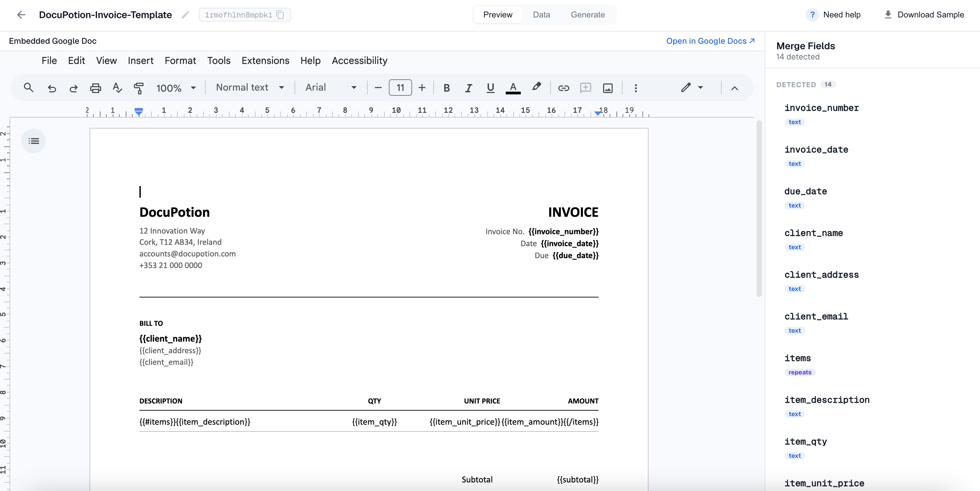Switch to the Generate tab

[x=588, y=15]
